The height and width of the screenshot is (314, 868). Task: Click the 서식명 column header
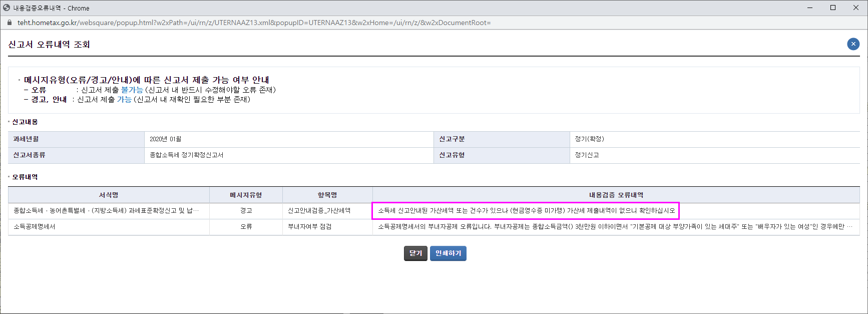(109, 195)
